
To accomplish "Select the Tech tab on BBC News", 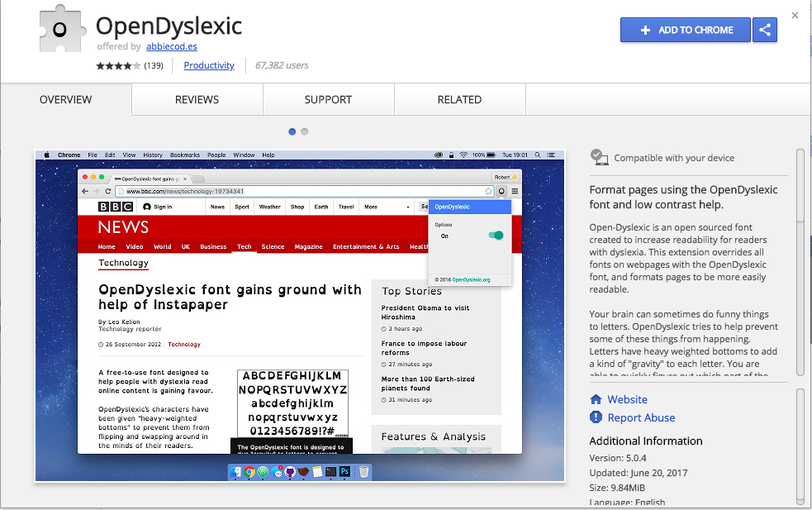I will [244, 246].
